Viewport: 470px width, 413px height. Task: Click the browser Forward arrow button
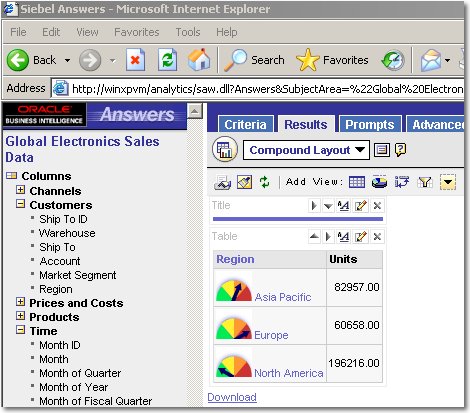[x=90, y=60]
